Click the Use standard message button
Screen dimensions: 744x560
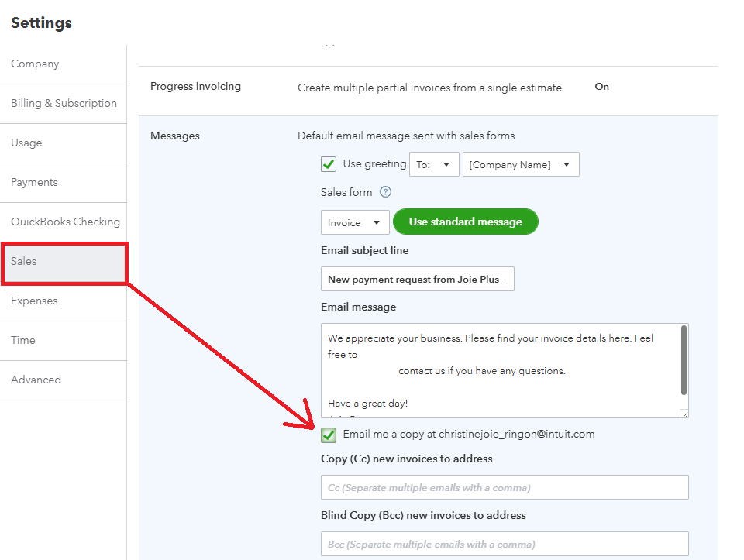(465, 222)
